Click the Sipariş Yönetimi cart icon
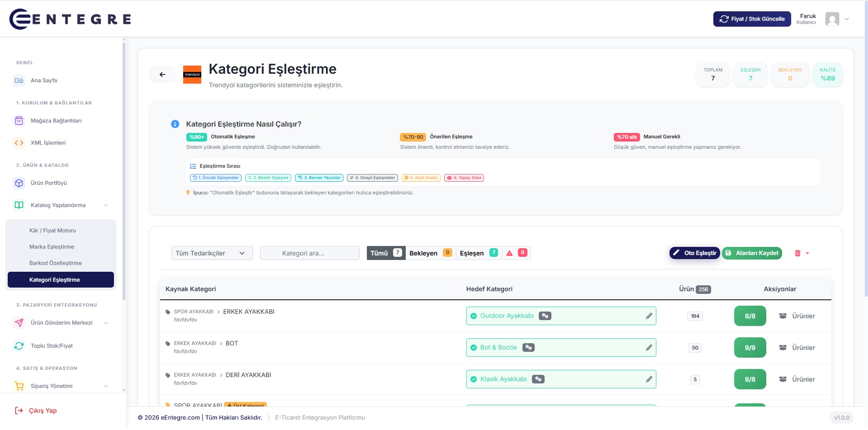Viewport: 868px width, 430px height. click(x=19, y=386)
